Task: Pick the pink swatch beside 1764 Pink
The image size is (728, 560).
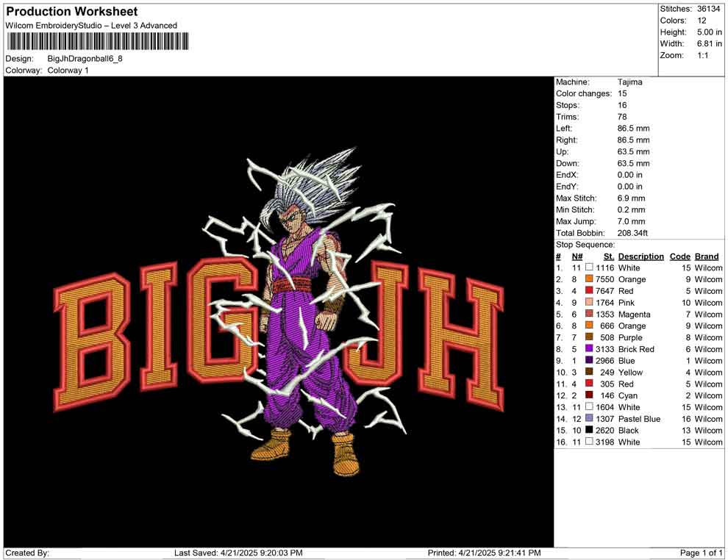Action: pos(589,302)
